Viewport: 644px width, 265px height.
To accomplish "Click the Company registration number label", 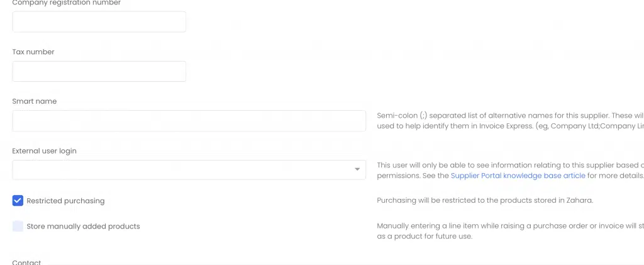I will [x=67, y=3].
